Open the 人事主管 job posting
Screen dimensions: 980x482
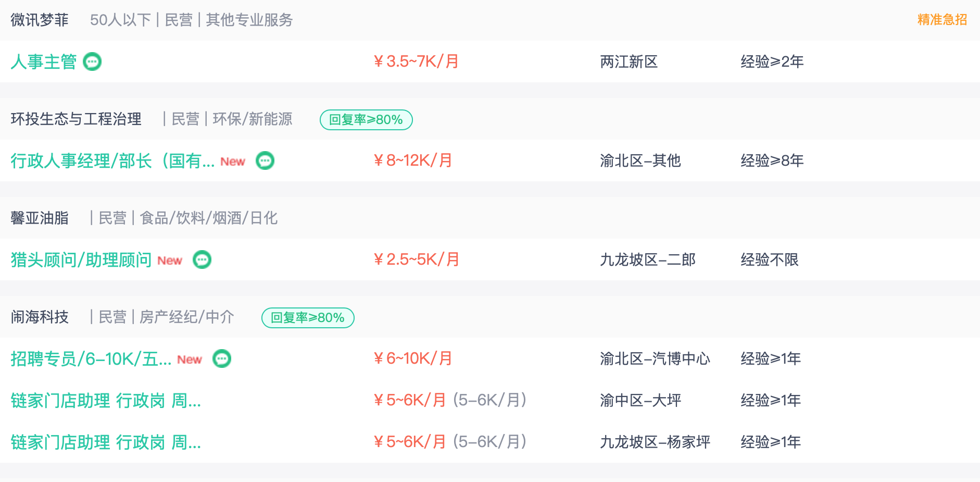click(44, 61)
